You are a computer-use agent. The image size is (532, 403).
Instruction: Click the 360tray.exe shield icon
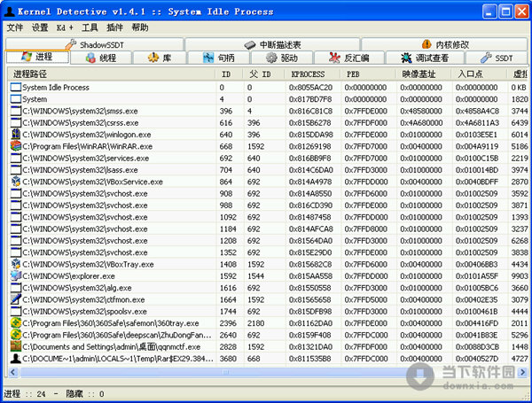point(16,323)
